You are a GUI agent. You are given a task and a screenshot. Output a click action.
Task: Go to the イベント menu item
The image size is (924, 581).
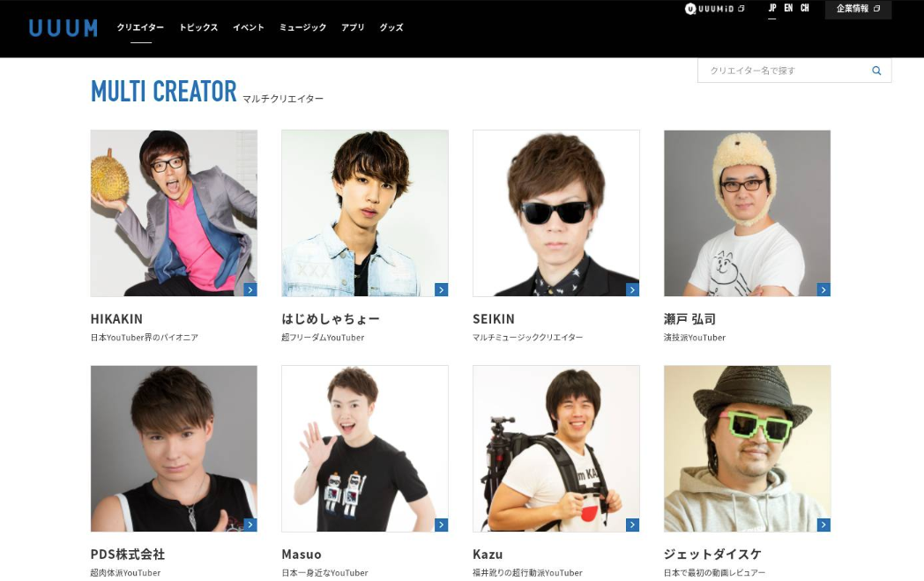(248, 27)
